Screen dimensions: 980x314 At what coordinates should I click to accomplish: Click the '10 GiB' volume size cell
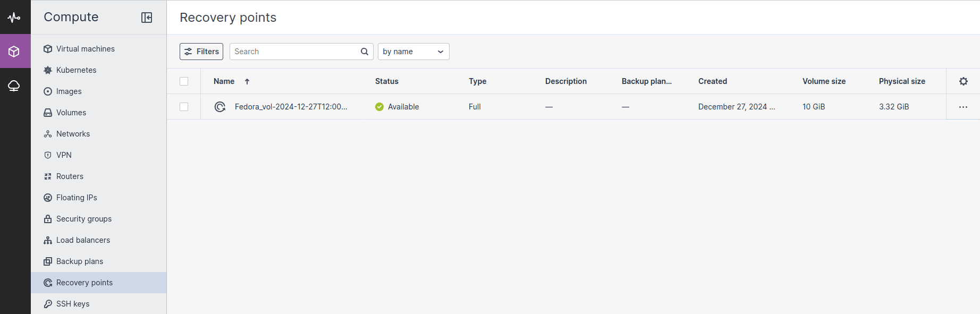click(814, 107)
